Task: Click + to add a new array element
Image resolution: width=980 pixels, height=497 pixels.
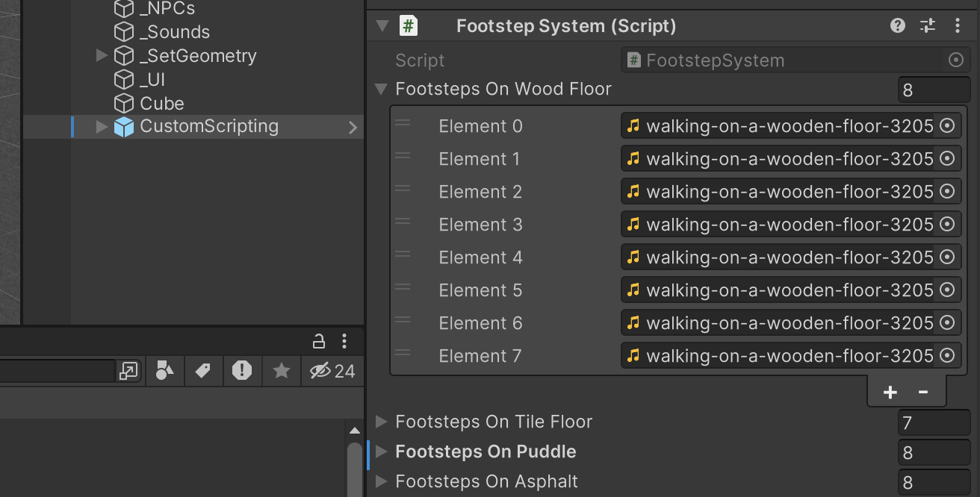Action: (890, 391)
